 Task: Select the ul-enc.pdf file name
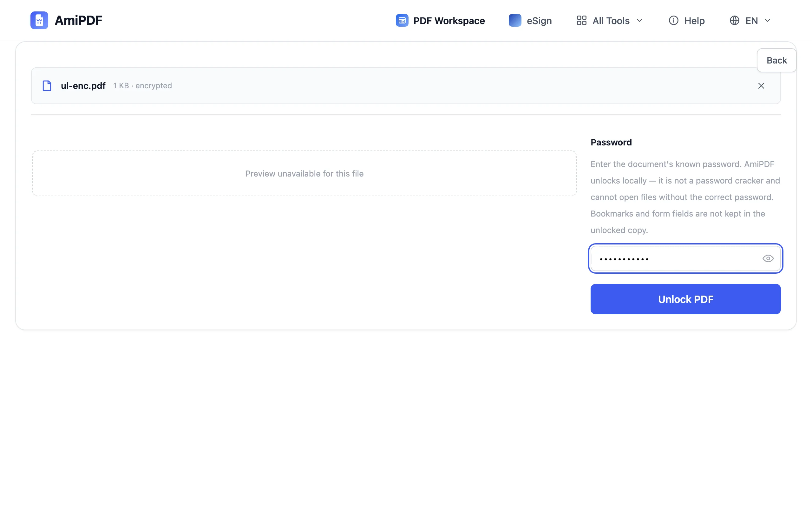pos(83,86)
